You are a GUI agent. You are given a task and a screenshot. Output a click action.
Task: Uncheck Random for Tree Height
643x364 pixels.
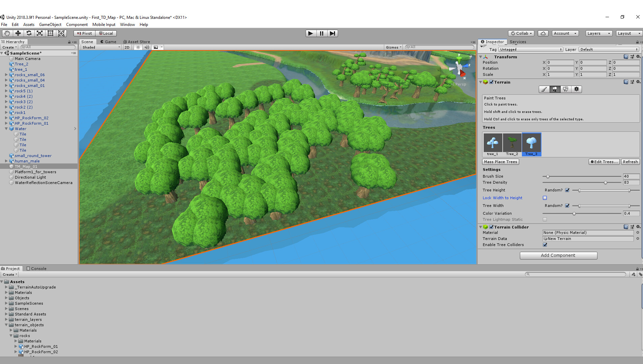pyautogui.click(x=567, y=190)
